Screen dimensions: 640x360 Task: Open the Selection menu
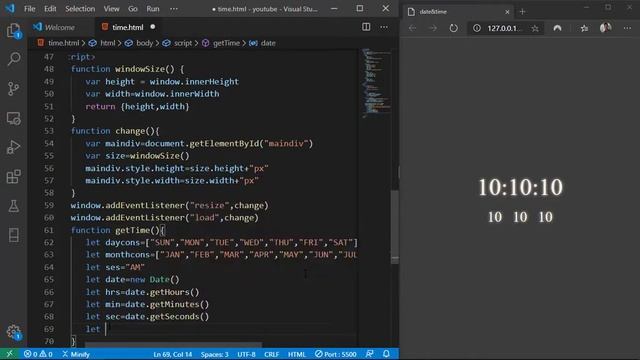[x=80, y=9]
